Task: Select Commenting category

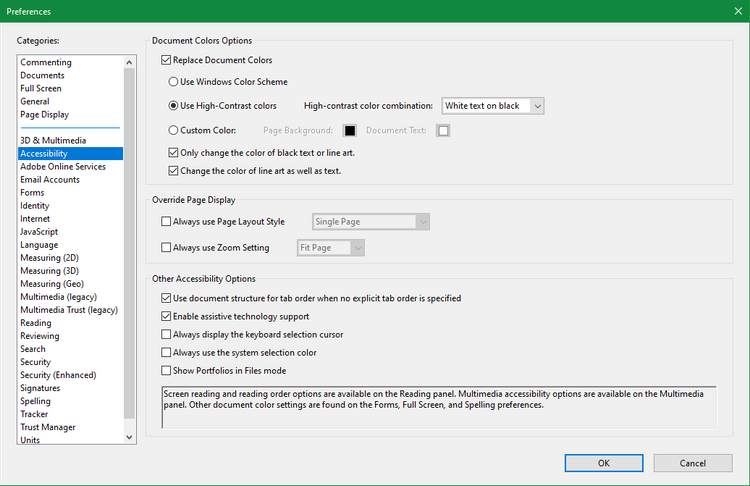Action: 46,62
